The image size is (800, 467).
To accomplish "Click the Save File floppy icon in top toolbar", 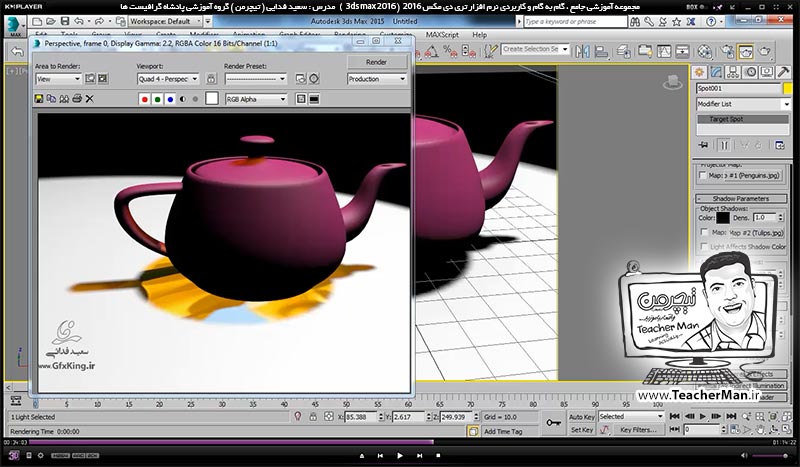I will pyautogui.click(x=65, y=21).
